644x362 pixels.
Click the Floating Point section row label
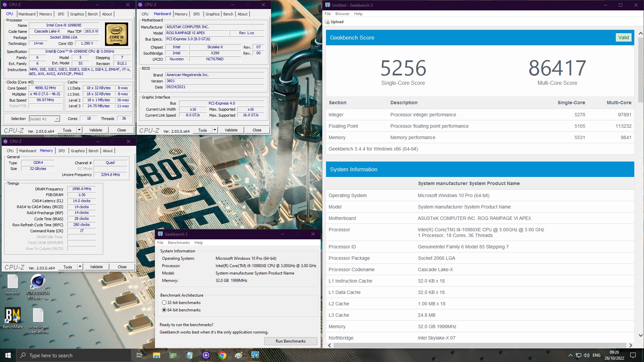343,126
